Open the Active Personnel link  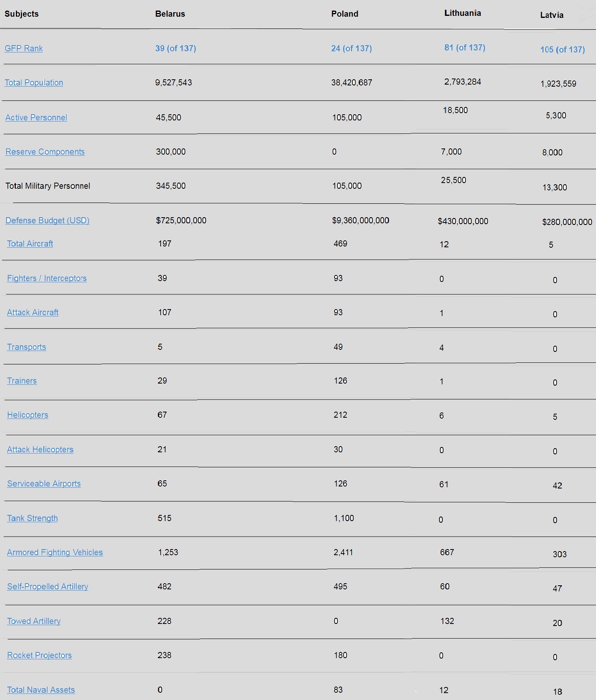coord(36,118)
